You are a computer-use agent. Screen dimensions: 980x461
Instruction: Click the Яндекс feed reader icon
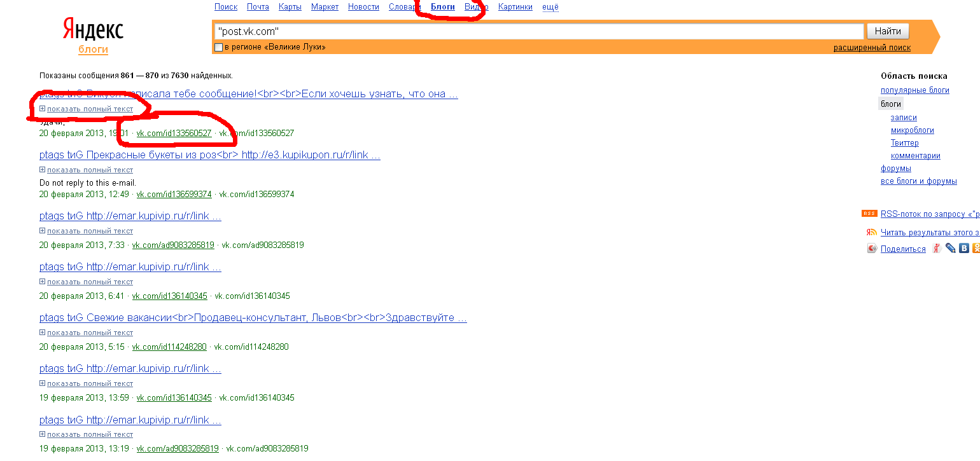[x=872, y=232]
